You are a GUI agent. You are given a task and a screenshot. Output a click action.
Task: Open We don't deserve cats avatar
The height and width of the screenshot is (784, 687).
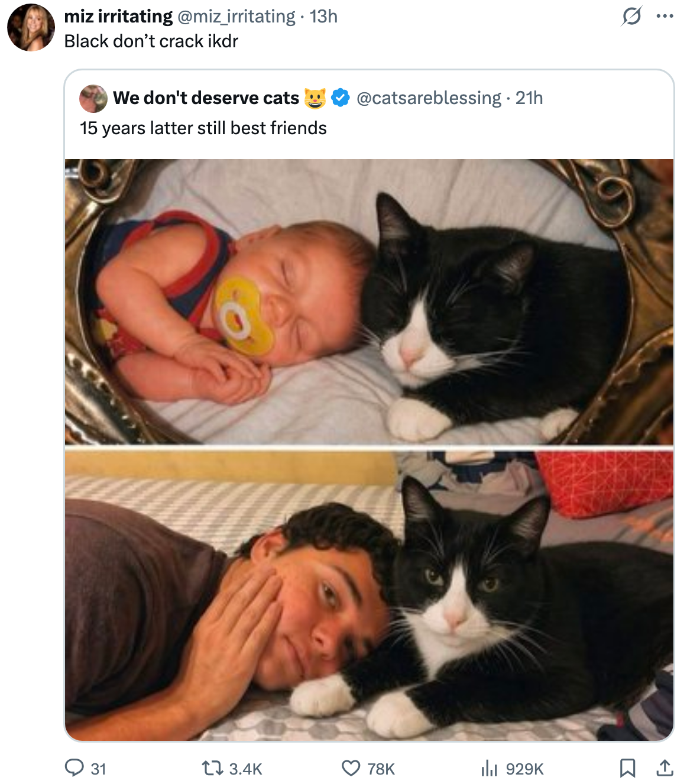tap(93, 98)
